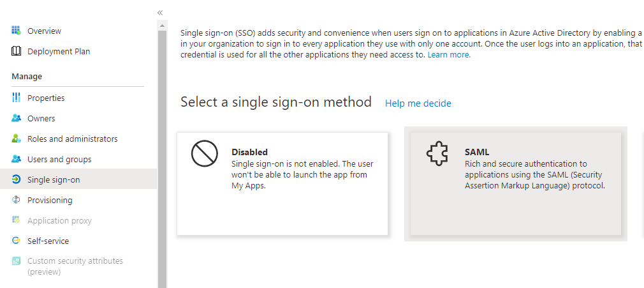
Task: Click the Roles and administrators icon
Action: 16,139
